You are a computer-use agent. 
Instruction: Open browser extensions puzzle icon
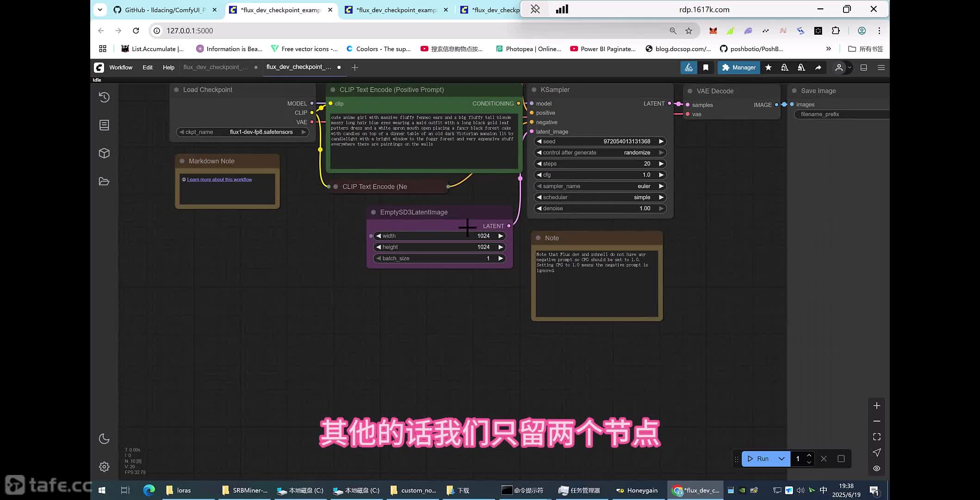836,31
